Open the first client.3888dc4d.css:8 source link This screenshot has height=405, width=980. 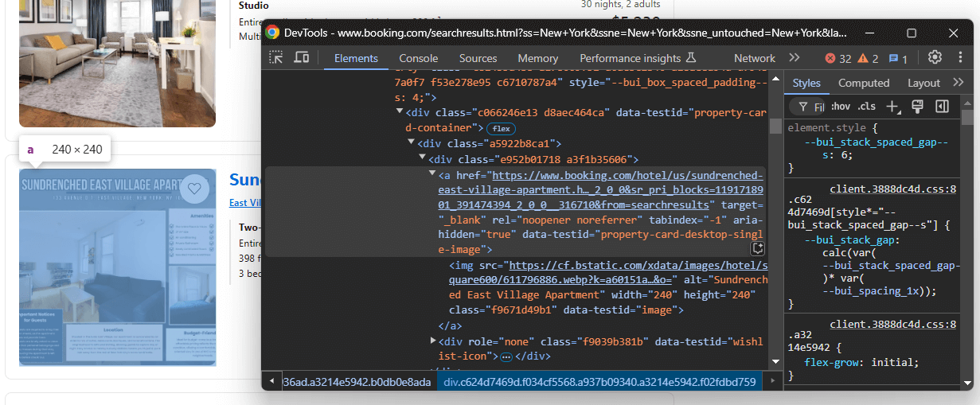(892, 189)
